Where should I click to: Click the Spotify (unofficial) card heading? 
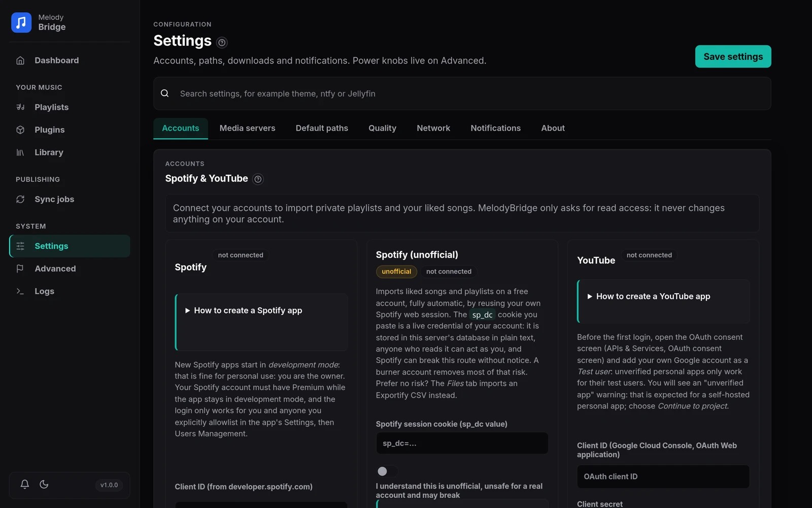pos(417,255)
